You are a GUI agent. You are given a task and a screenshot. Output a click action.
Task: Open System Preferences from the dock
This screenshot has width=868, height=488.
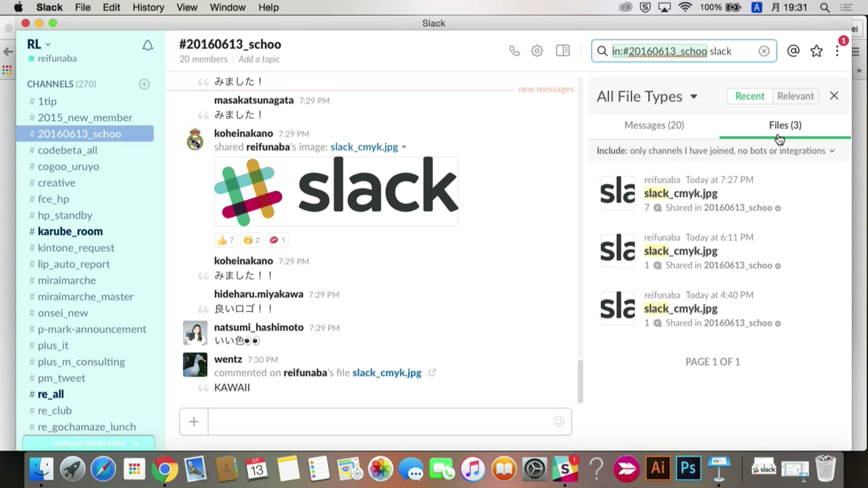[x=534, y=468]
